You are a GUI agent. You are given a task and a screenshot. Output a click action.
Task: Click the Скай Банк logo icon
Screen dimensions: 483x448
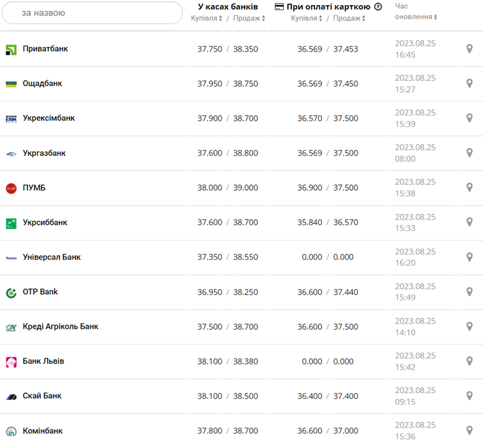tap(11, 396)
